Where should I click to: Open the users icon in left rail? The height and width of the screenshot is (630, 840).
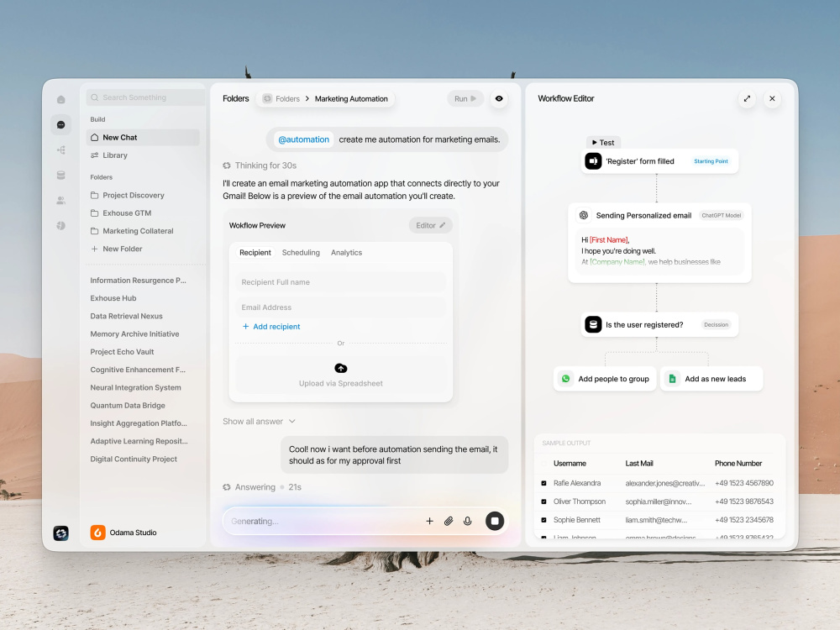(61, 201)
